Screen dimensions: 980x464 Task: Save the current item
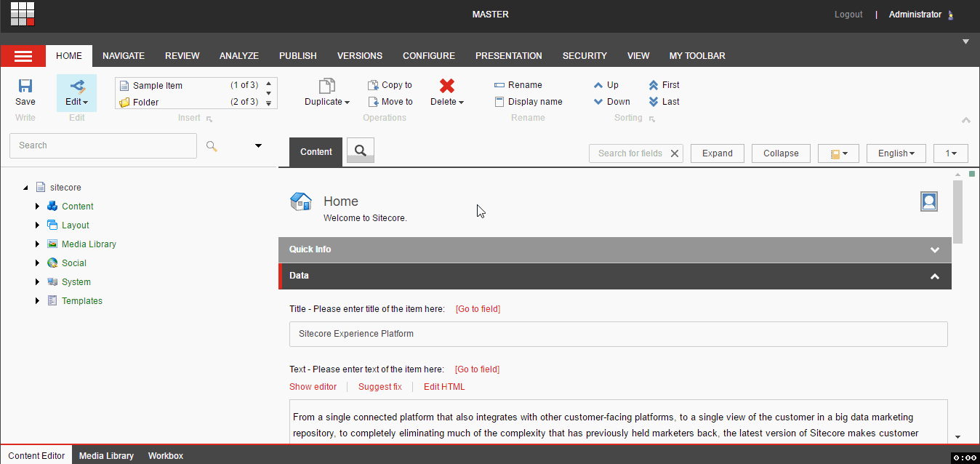[25, 92]
